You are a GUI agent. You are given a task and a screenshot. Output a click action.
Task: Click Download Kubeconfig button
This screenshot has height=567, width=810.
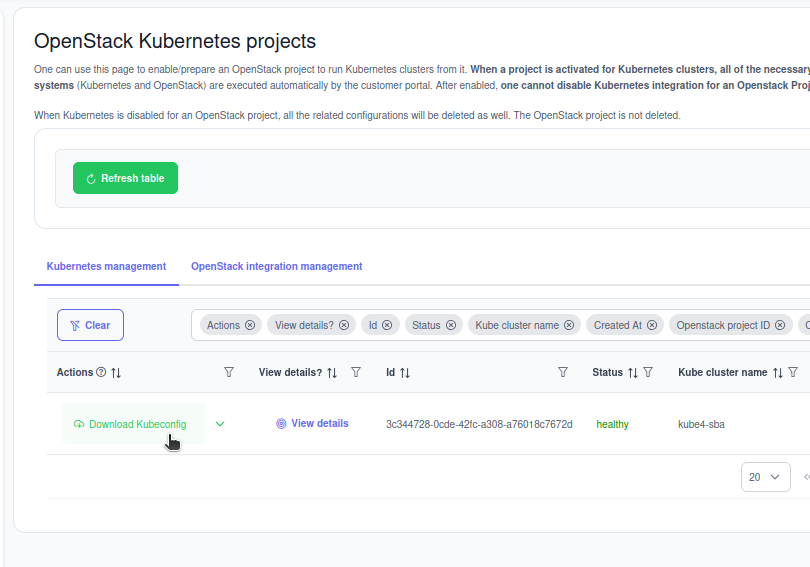tap(130, 424)
